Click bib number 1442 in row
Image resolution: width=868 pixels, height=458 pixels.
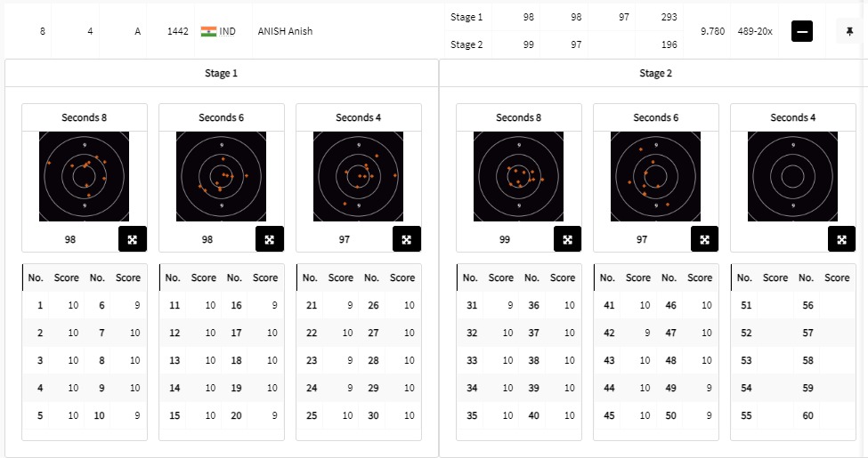177,31
